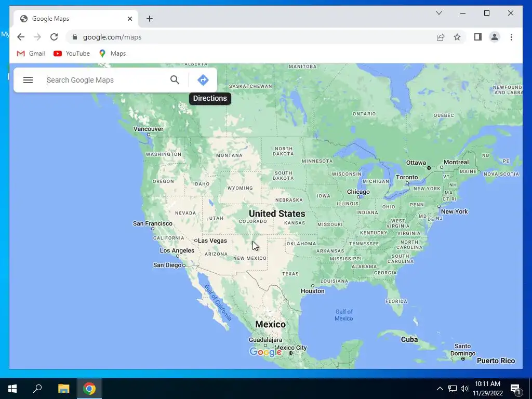
Task: Reload the page with the refresh icon
Action: (x=54, y=37)
